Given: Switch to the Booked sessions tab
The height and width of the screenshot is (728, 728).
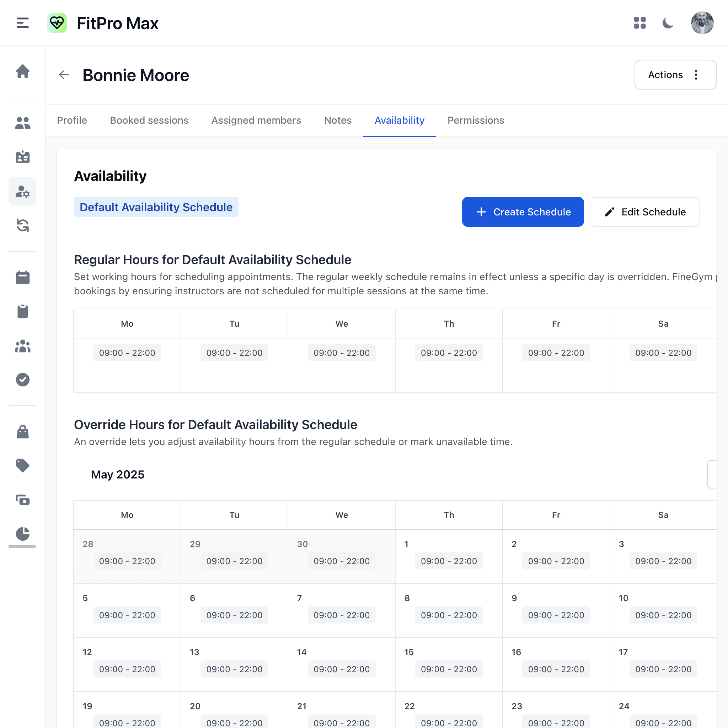Looking at the screenshot, I should point(149,120).
